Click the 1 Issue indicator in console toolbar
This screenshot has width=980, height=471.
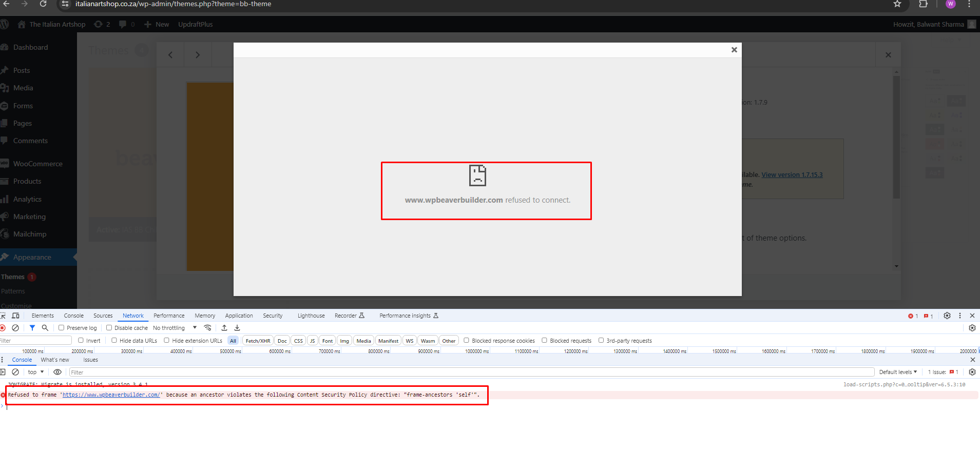coord(943,372)
